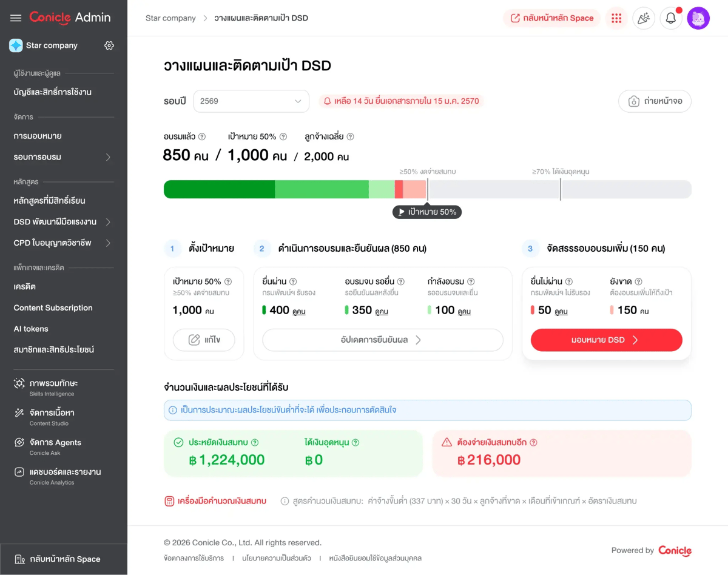The height and width of the screenshot is (575, 728).
Task: Expand CPD ใบอนุญาตวิชาชีพ submenu
Action: pos(108,243)
